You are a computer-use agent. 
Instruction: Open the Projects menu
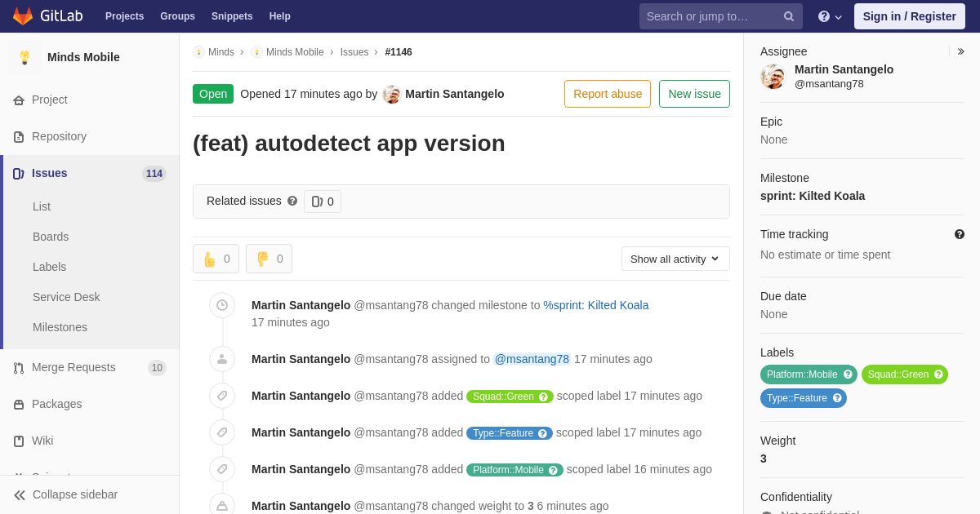pos(124,16)
